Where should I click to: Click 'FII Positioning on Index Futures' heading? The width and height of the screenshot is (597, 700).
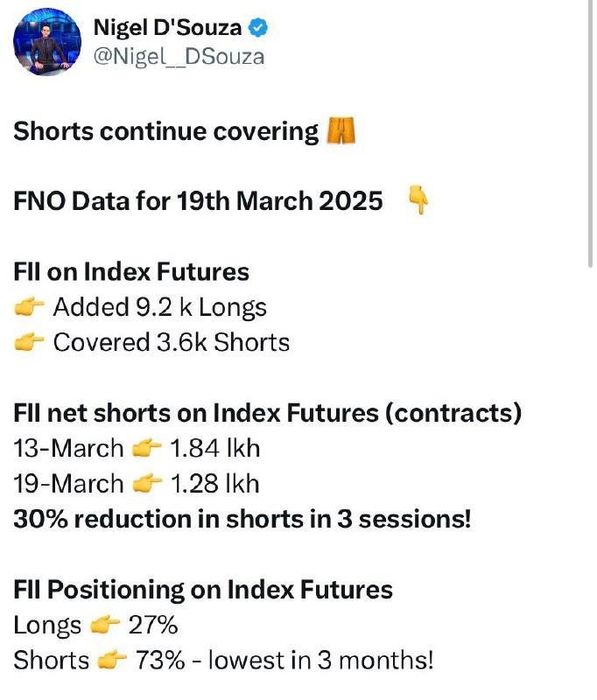pyautogui.click(x=203, y=589)
